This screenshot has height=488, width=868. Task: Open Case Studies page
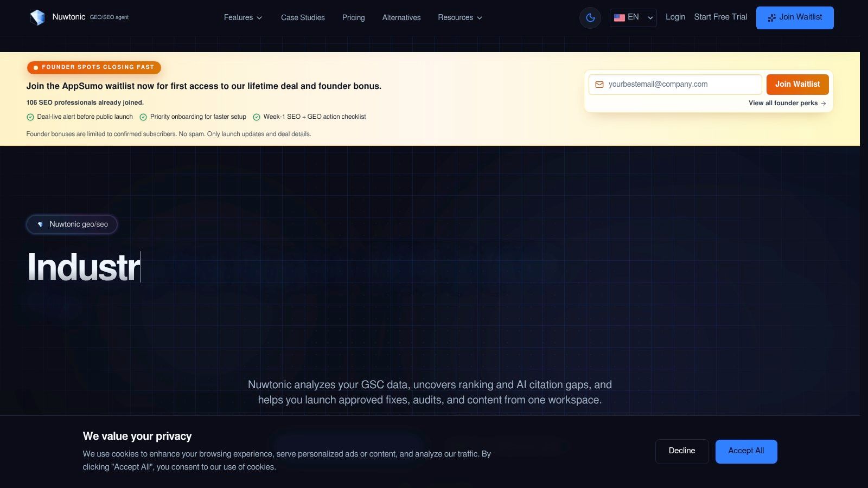pyautogui.click(x=303, y=17)
